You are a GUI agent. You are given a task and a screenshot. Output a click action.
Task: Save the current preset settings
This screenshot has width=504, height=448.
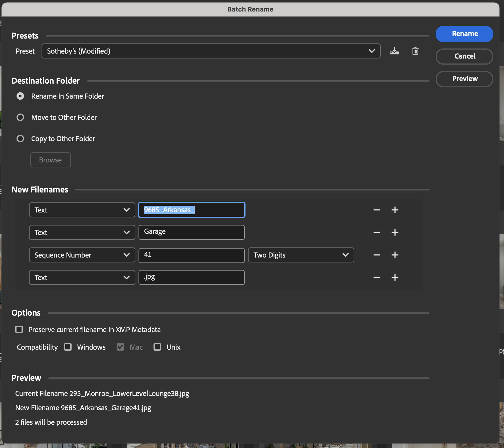tap(394, 51)
